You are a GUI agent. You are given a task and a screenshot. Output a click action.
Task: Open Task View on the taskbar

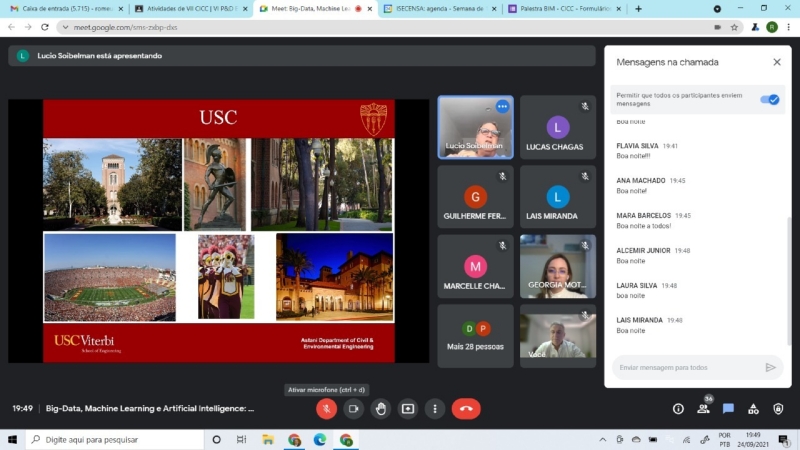(x=241, y=439)
